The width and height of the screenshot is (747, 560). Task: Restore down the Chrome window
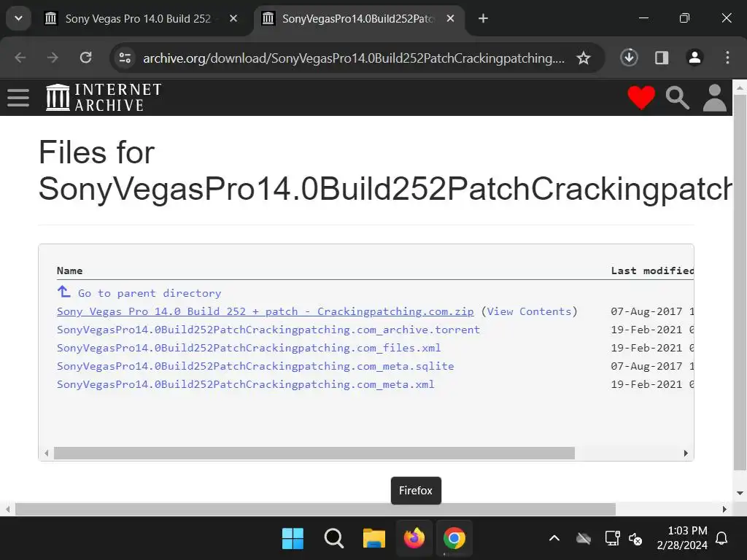click(x=684, y=18)
